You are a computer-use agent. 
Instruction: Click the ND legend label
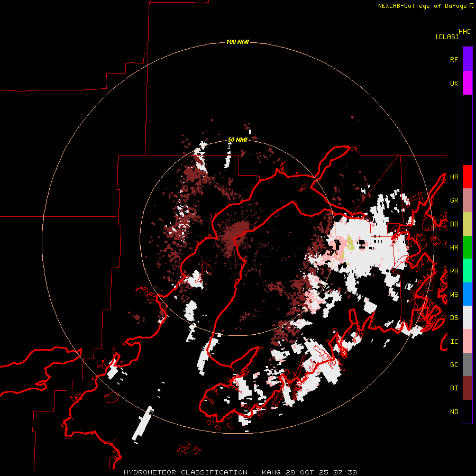454,412
